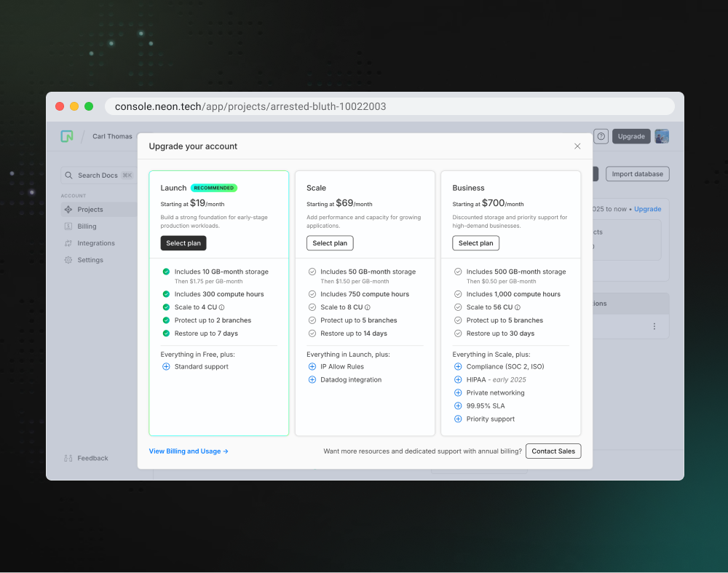The width and height of the screenshot is (728, 573).
Task: Open Billing in the sidebar
Action: point(87,226)
